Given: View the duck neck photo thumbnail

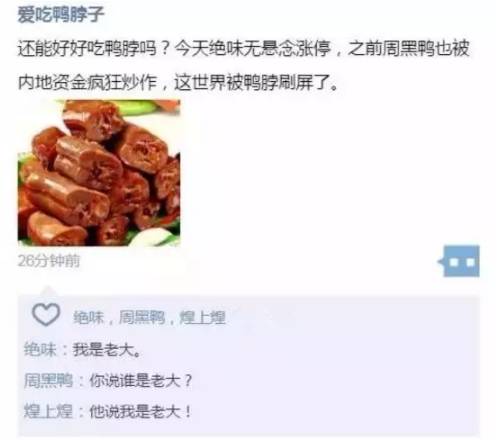Looking at the screenshot, I should click(x=99, y=173).
